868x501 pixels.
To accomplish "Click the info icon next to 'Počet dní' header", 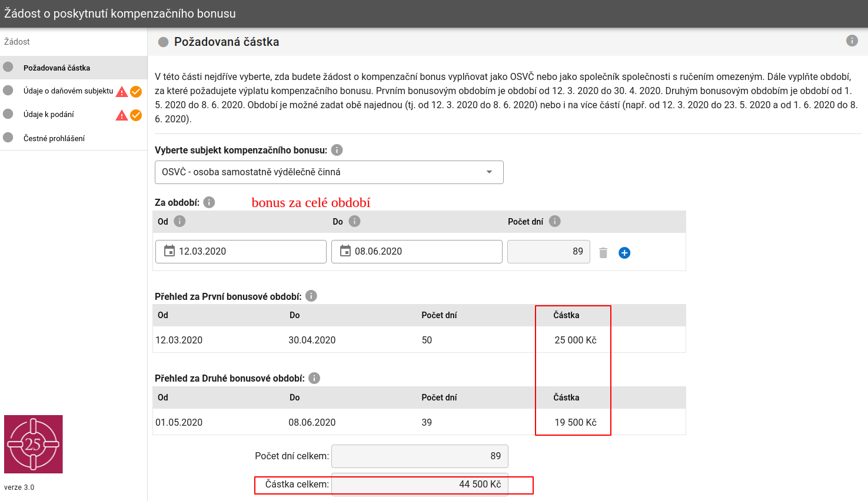I will pyautogui.click(x=554, y=221).
